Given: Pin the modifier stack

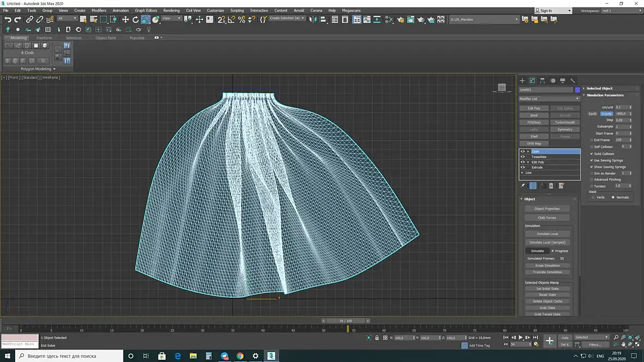Looking at the screenshot, I should click(x=522, y=186).
